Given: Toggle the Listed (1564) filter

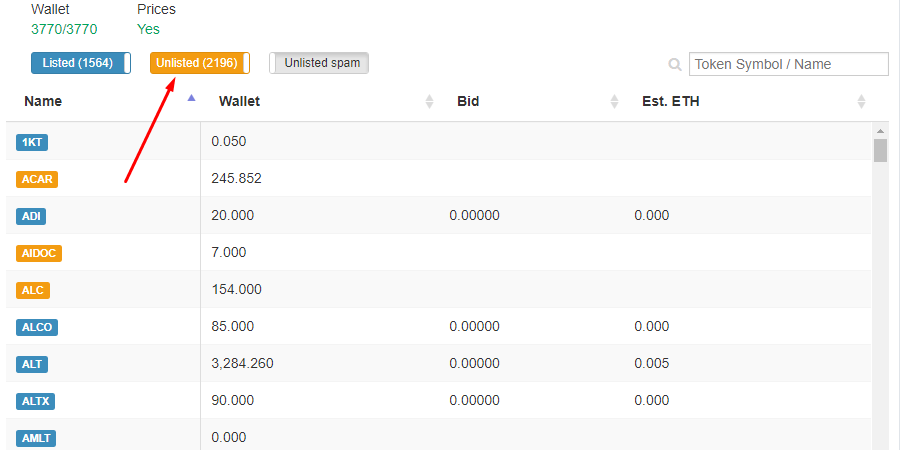Looking at the screenshot, I should [x=81, y=63].
